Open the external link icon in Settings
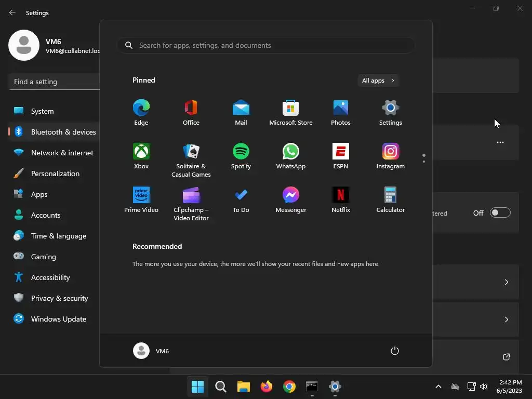Screen dimensions: 532x399 506,357
